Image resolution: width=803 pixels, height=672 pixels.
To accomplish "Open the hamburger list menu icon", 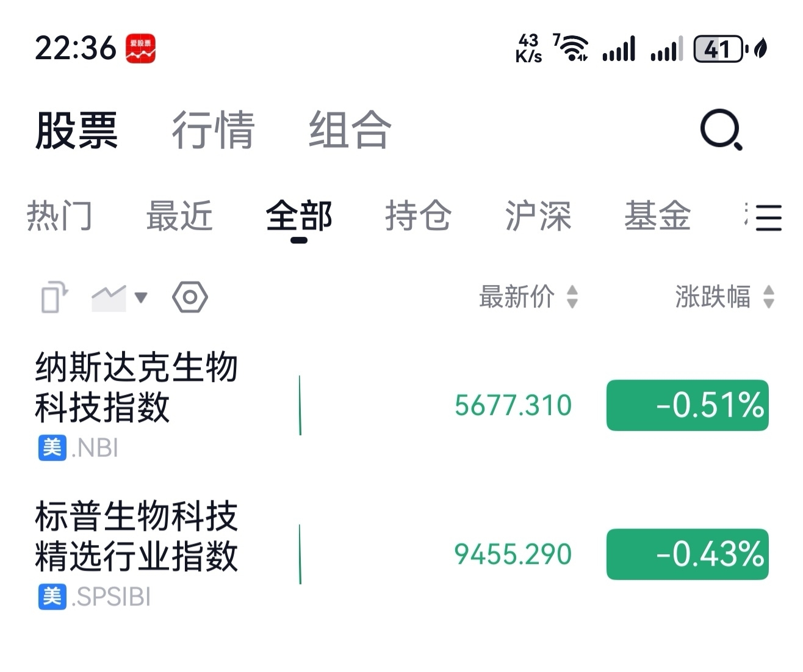I will coord(768,218).
